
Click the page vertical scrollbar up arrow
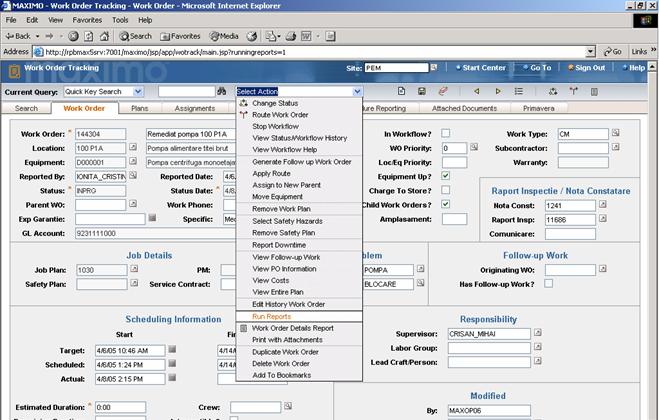[x=652, y=66]
